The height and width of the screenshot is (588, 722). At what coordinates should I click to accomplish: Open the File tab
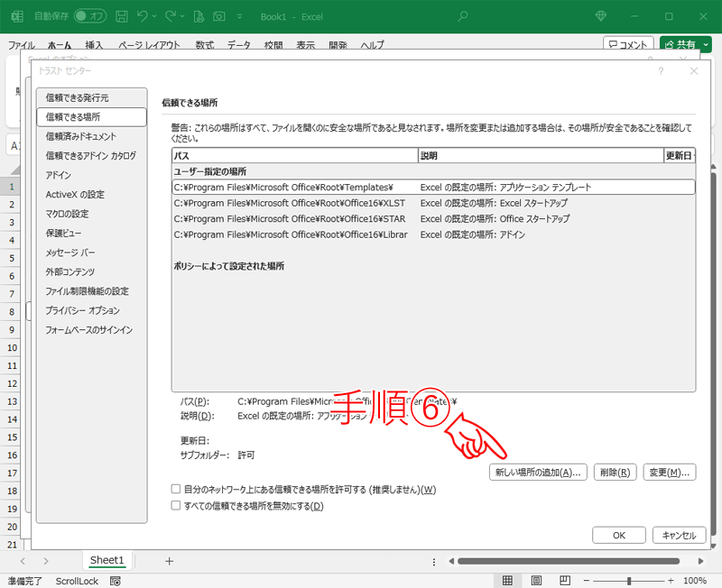[21, 45]
